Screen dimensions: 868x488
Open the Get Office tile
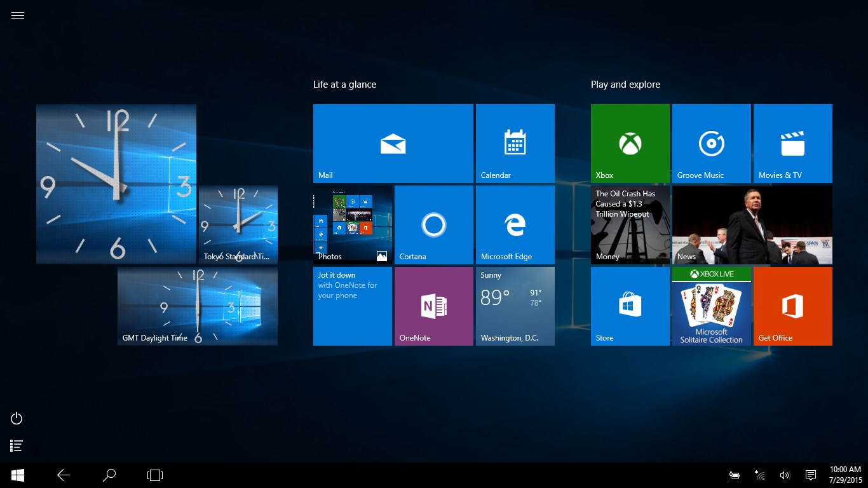792,306
